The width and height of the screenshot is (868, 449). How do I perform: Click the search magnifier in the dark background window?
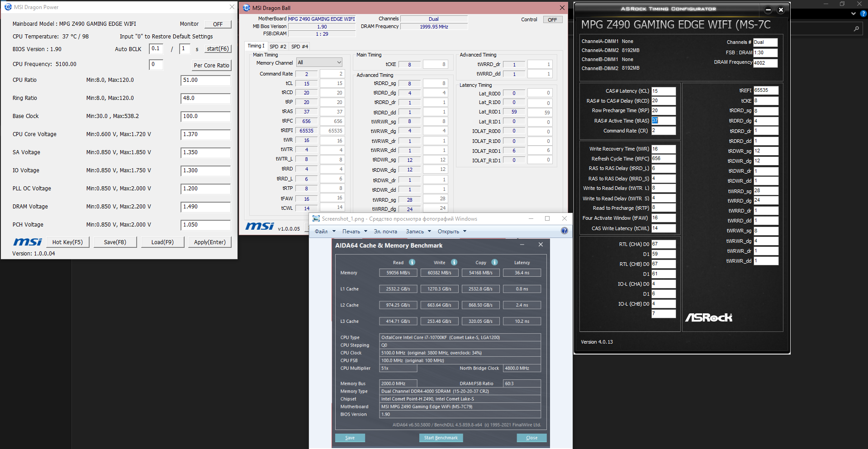click(x=856, y=28)
